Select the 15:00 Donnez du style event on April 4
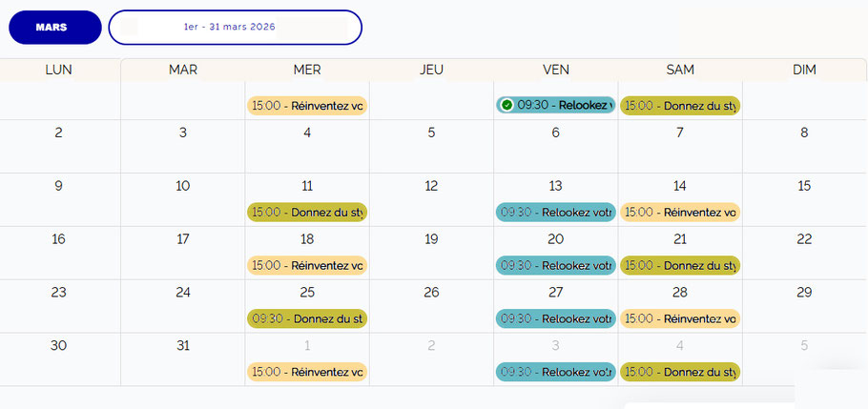Image resolution: width=868 pixels, height=409 pixels. click(680, 371)
